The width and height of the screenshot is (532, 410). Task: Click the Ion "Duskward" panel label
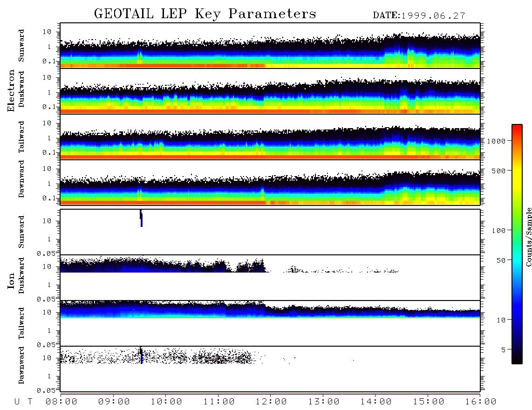(x=21, y=275)
